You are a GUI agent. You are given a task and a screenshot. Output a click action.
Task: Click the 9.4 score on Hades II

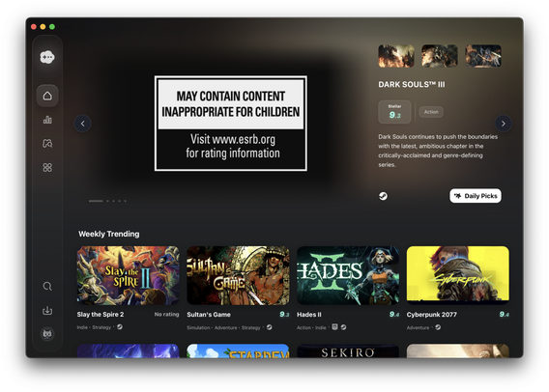[394, 315]
